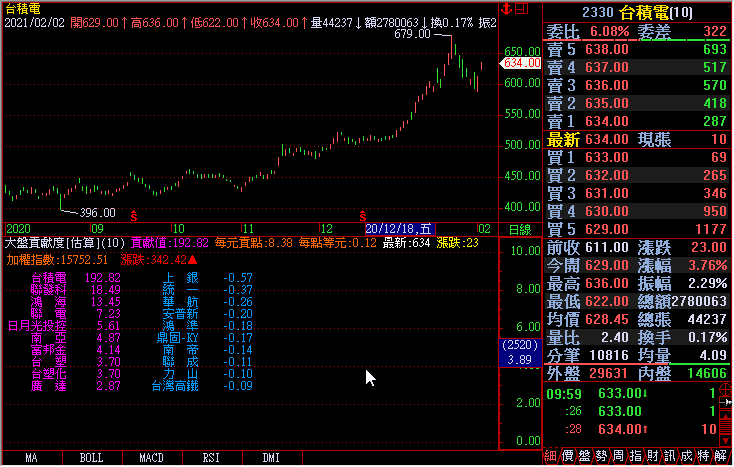Click the blue (2520) 3.89 value box
This screenshot has height=467, width=734.
520,352
